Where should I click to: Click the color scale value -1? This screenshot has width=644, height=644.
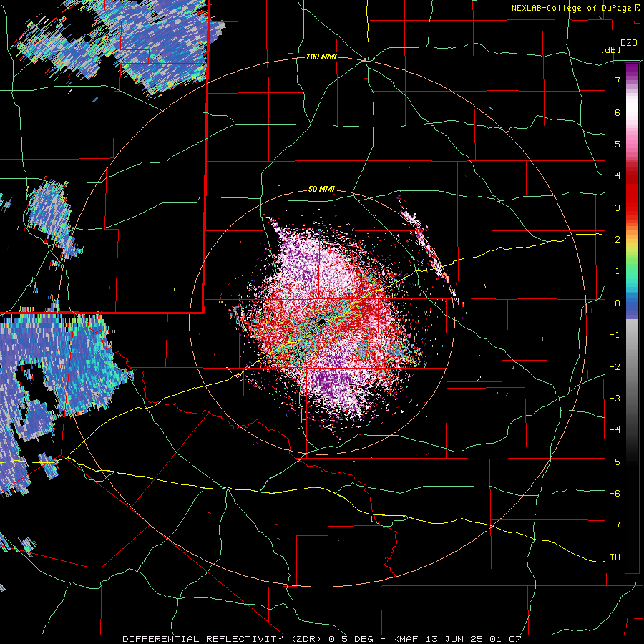tap(615, 335)
